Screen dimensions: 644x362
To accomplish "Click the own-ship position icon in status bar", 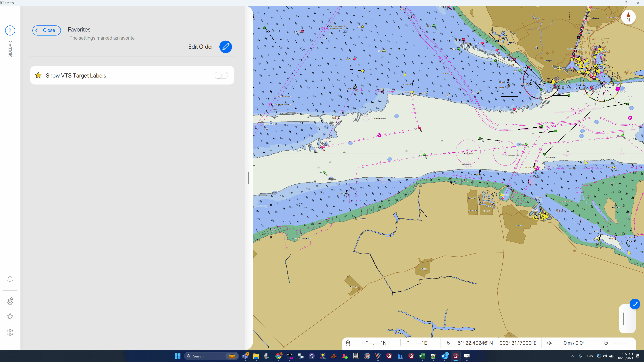I will (348, 343).
